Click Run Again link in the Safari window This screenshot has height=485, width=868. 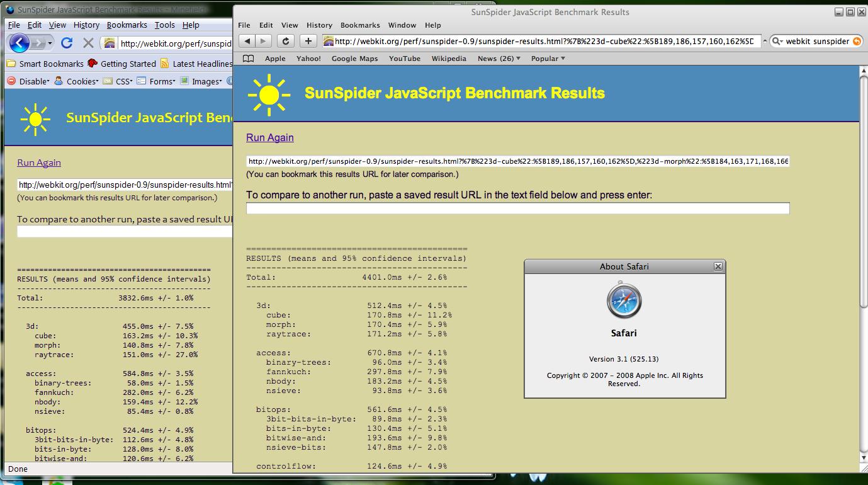tap(270, 137)
